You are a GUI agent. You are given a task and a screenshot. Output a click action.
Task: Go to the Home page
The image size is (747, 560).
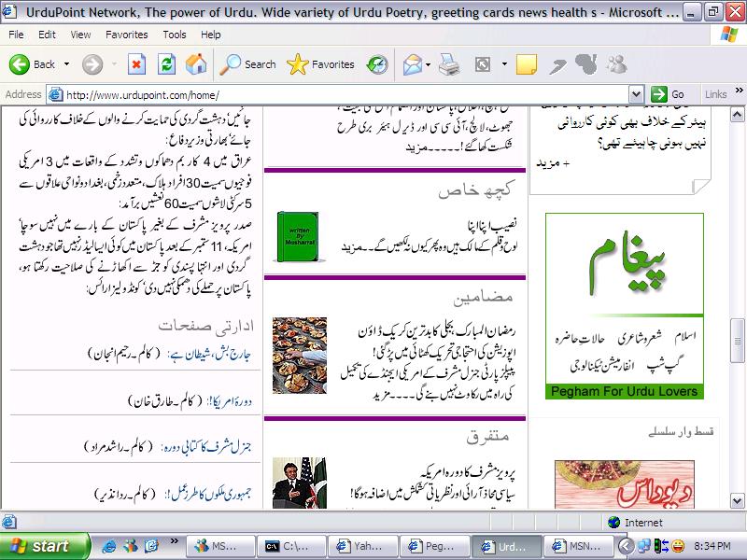coord(196,64)
